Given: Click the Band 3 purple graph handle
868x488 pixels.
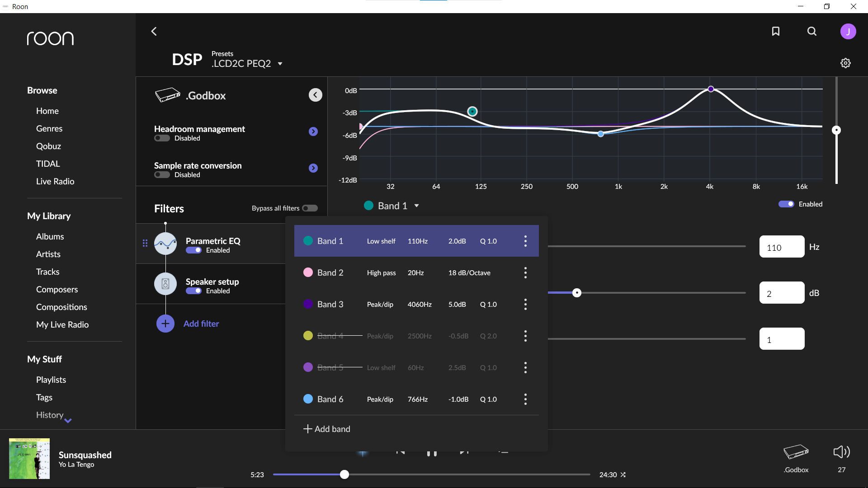Looking at the screenshot, I should 711,89.
